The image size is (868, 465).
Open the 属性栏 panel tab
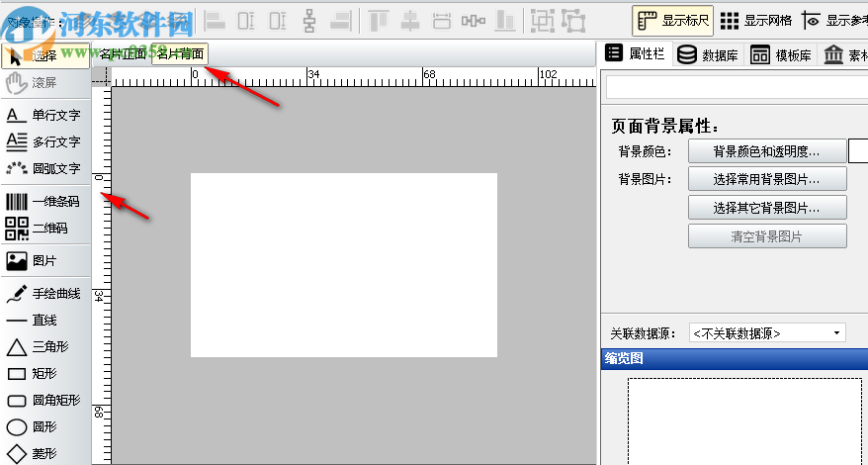click(x=636, y=53)
